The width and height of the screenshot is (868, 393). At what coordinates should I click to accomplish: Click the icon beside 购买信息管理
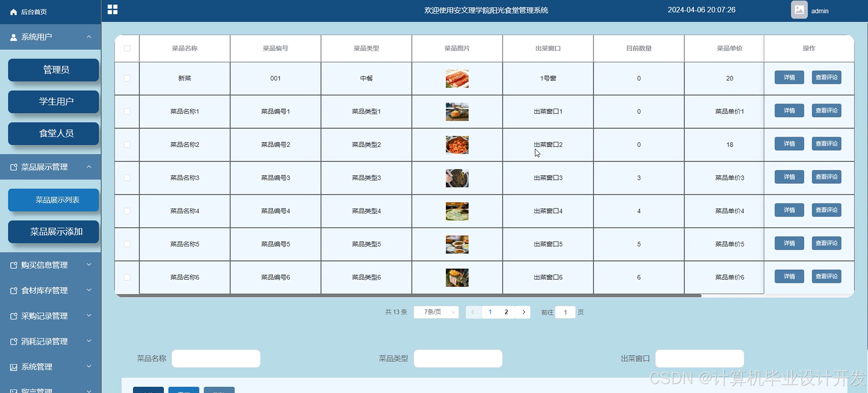[x=14, y=265]
